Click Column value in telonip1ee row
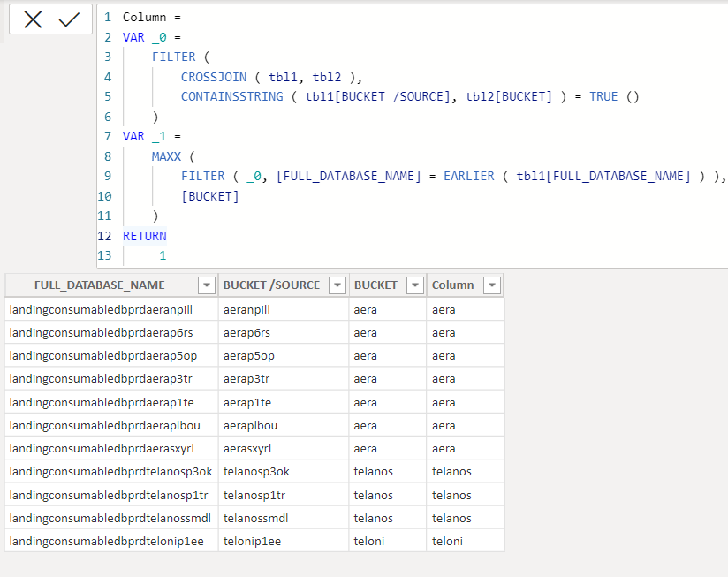 coord(466,541)
